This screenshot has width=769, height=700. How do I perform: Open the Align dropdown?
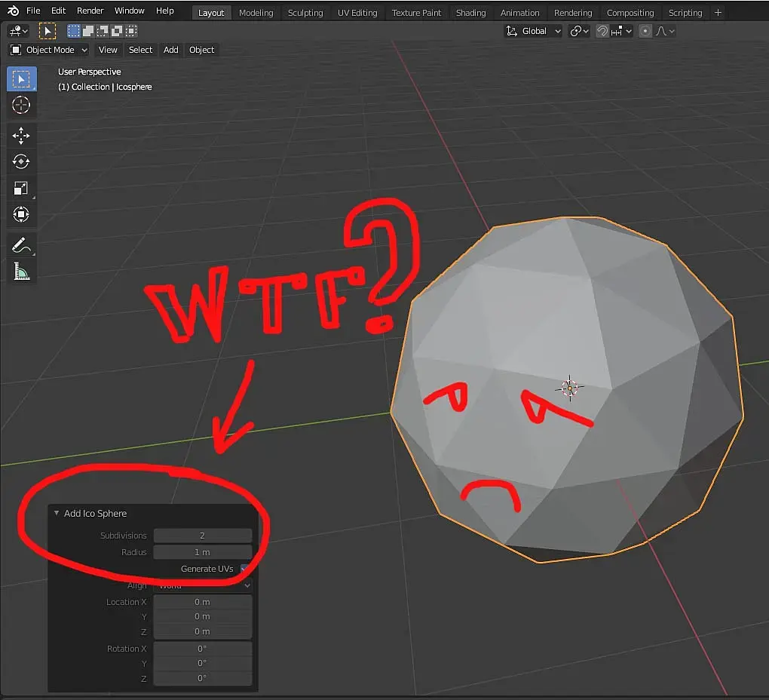[x=203, y=585]
